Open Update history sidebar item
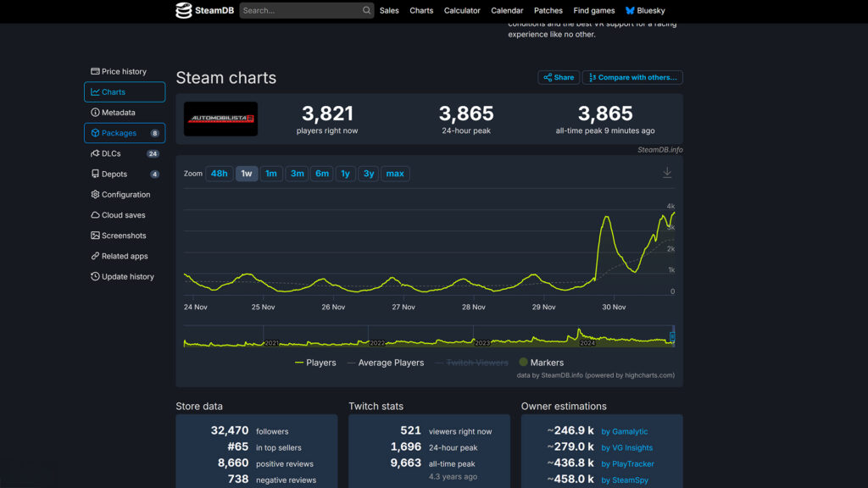The width and height of the screenshot is (868, 488). tap(127, 277)
